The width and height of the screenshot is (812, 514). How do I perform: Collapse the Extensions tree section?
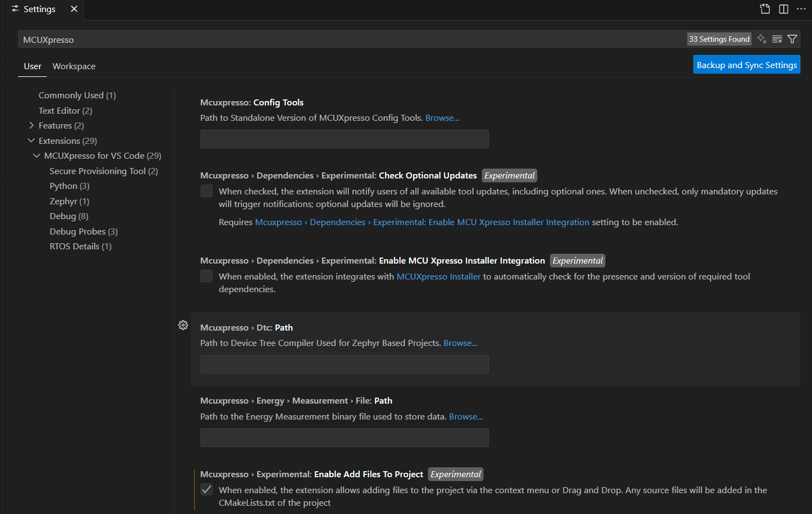click(x=31, y=141)
